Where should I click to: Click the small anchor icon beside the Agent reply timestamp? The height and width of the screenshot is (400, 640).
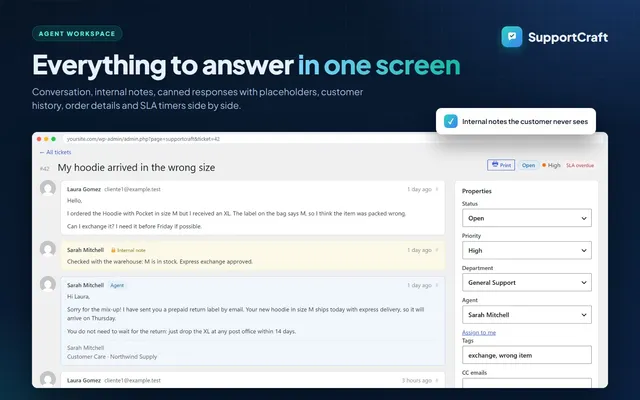437,285
